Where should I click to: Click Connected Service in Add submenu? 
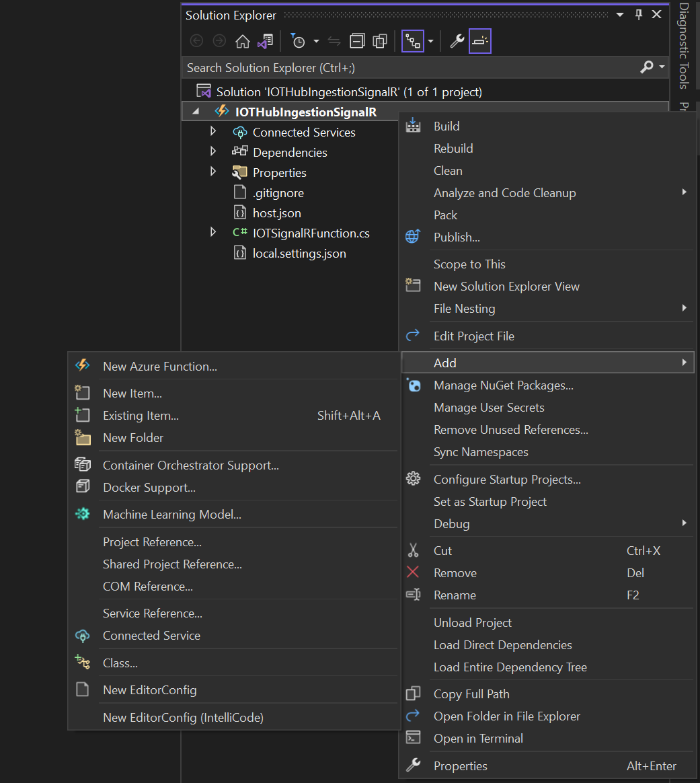(x=234, y=636)
